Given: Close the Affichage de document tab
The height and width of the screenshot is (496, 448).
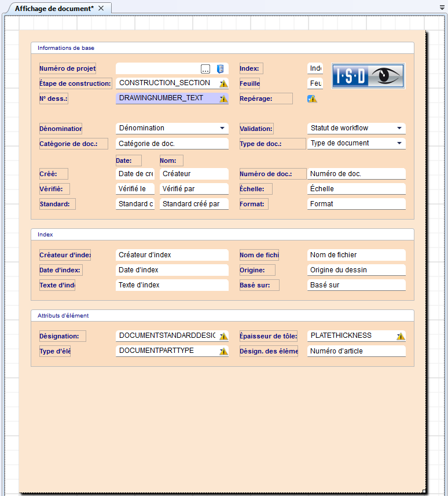Looking at the screenshot, I should click(101, 8).
